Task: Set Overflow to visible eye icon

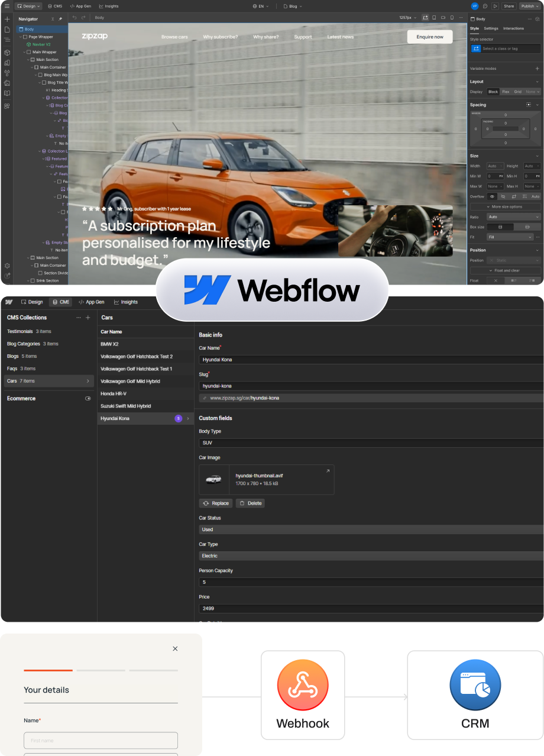Action: tap(492, 196)
